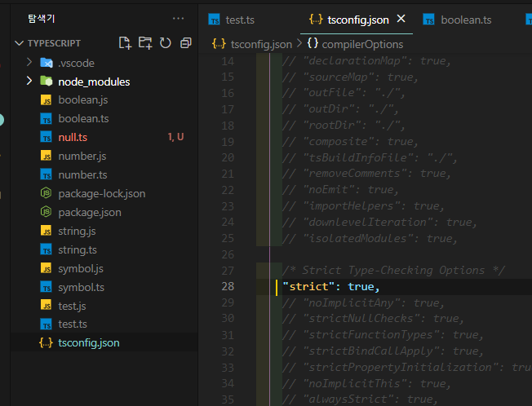This screenshot has height=406, width=532.
Task: Expand the .vscode folder
Action: pyautogui.click(x=29, y=62)
